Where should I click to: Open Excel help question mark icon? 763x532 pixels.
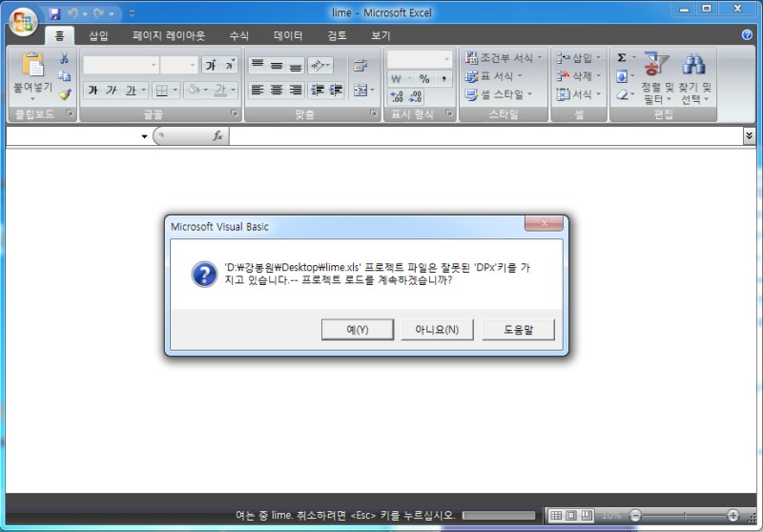tap(747, 35)
